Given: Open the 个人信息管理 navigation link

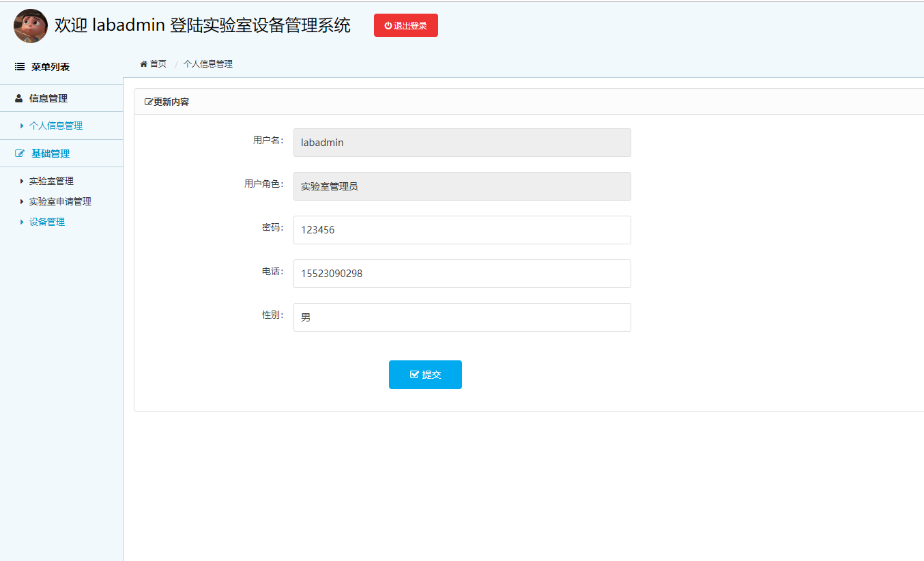Looking at the screenshot, I should point(55,126).
